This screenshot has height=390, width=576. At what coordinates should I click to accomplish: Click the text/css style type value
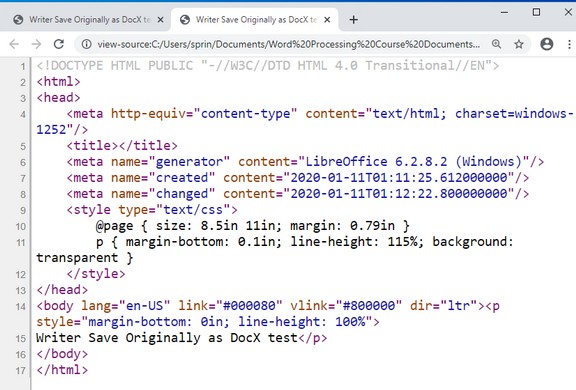193,210
